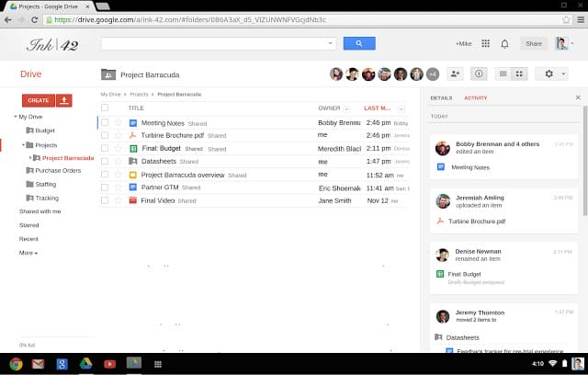Star the Turbine Brochure.pdf file
588x375 pixels.
coord(118,135)
